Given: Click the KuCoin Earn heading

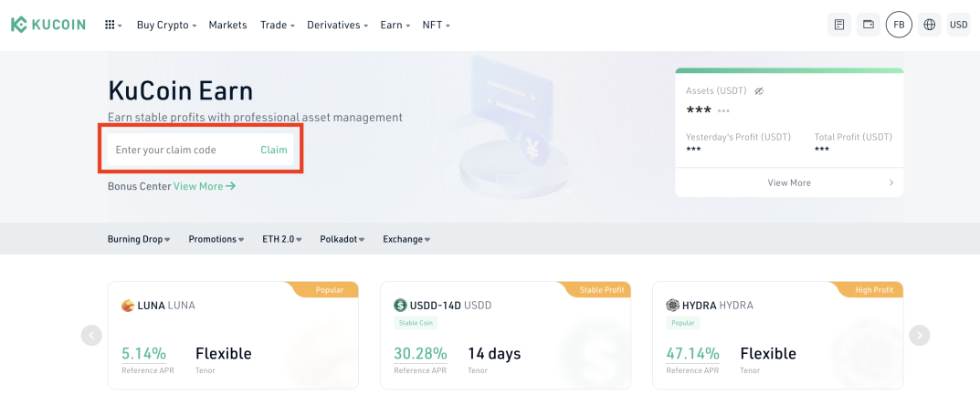Looking at the screenshot, I should coord(181,91).
